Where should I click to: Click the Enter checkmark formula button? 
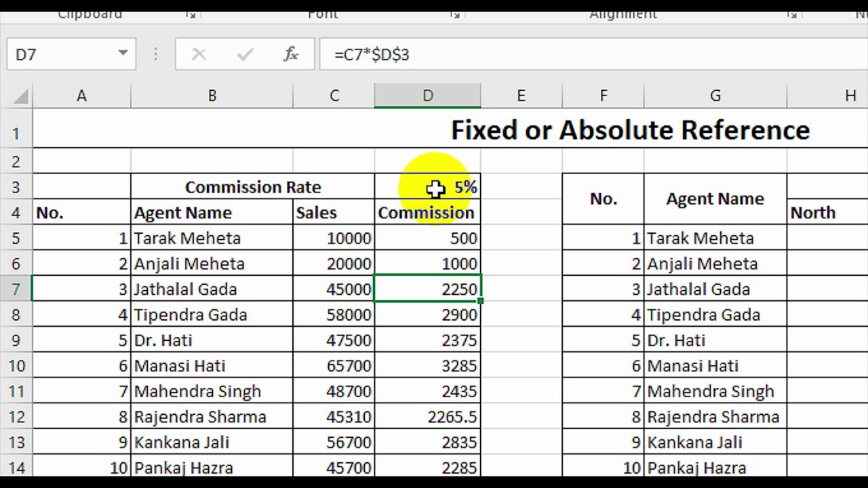245,54
